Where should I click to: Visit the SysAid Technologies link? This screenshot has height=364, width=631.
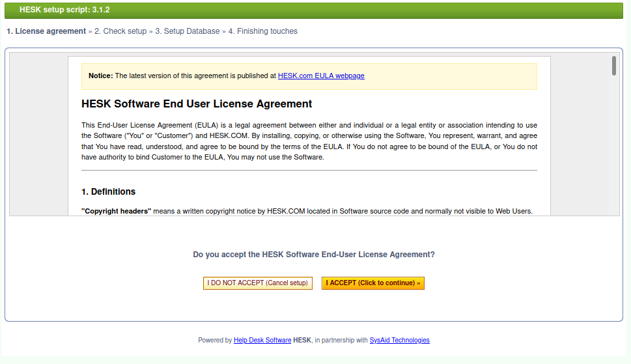400,341
